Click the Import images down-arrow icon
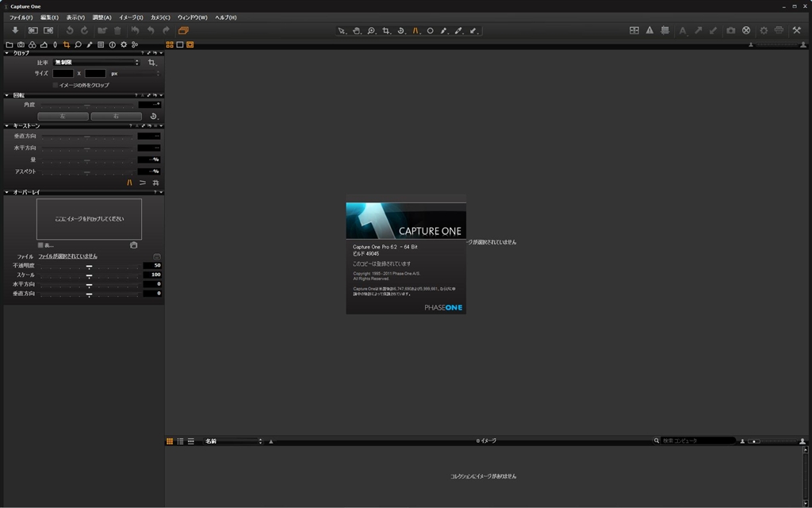This screenshot has height=508, width=812. [x=15, y=31]
